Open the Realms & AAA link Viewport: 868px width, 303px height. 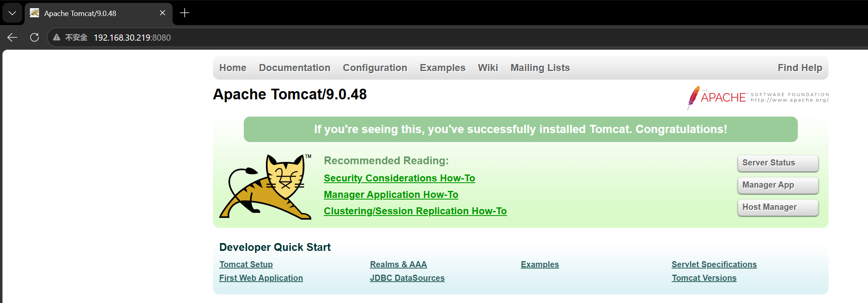coord(399,264)
